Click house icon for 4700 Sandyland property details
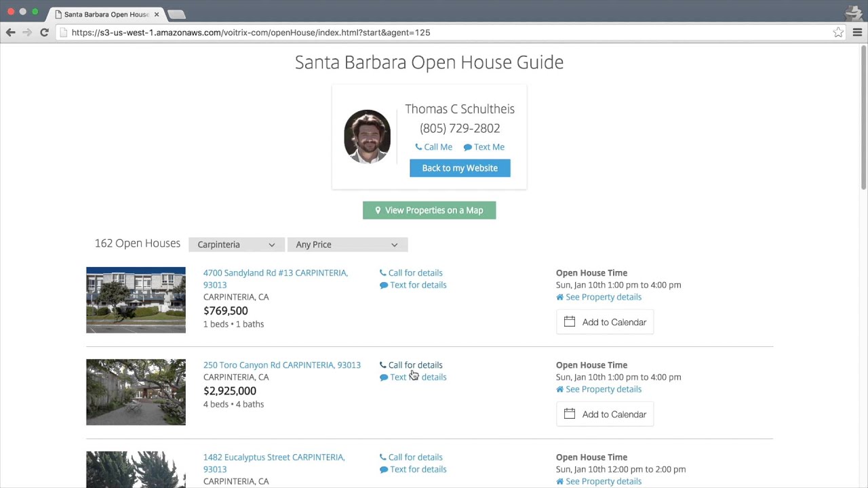Image resolution: width=868 pixels, height=488 pixels. (560, 297)
